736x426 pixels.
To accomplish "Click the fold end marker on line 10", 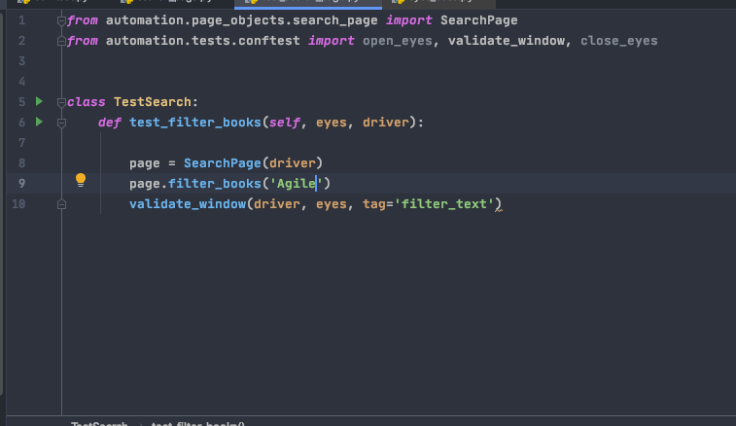I will click(x=61, y=205).
